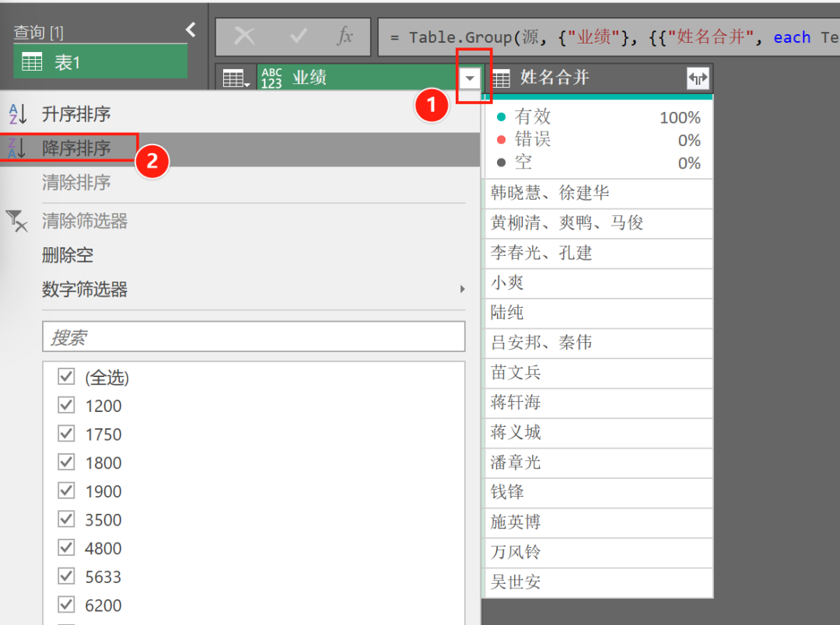
Task: Uncheck the 4800 value checkbox
Action: coord(66,547)
